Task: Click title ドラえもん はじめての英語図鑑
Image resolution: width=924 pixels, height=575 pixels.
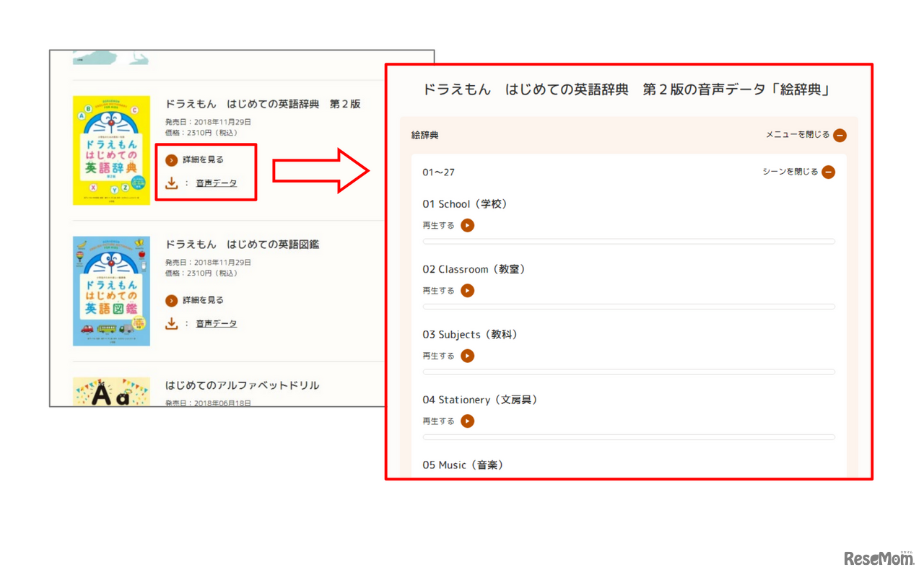Action: 242,245
